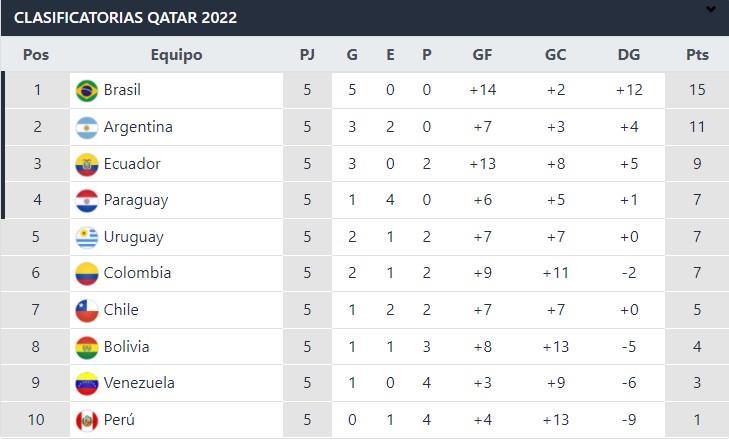
Task: Click the Ecuador flag icon
Action: (x=87, y=164)
